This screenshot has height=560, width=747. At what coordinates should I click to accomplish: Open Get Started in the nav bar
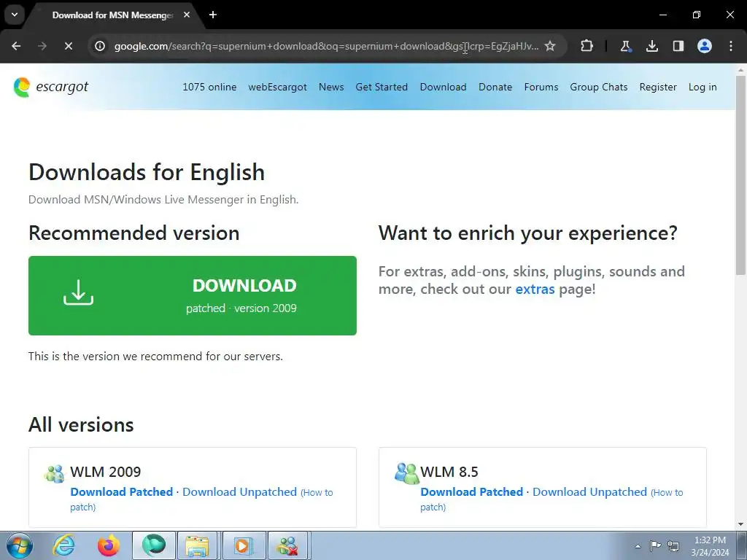tap(382, 87)
